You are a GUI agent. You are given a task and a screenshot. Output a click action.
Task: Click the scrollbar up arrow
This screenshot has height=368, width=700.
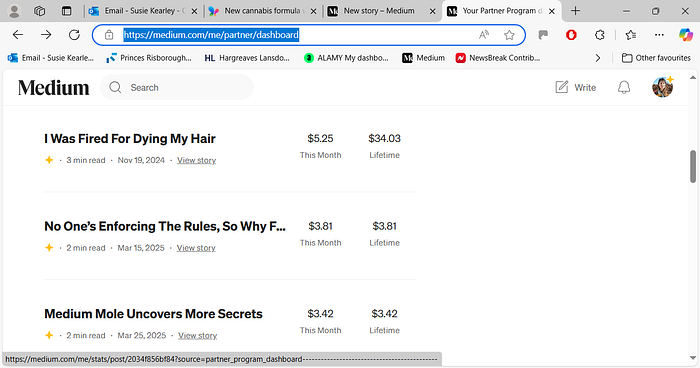pos(693,77)
